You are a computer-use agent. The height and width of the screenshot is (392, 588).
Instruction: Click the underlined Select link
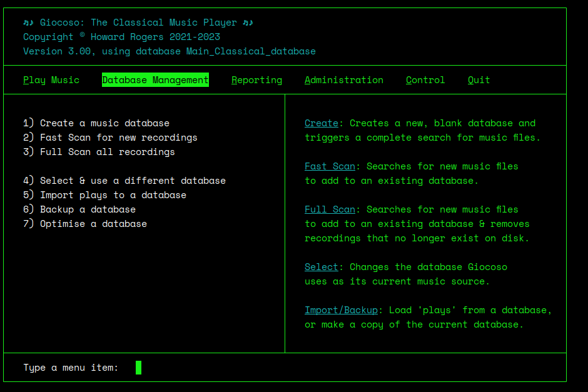(321, 266)
